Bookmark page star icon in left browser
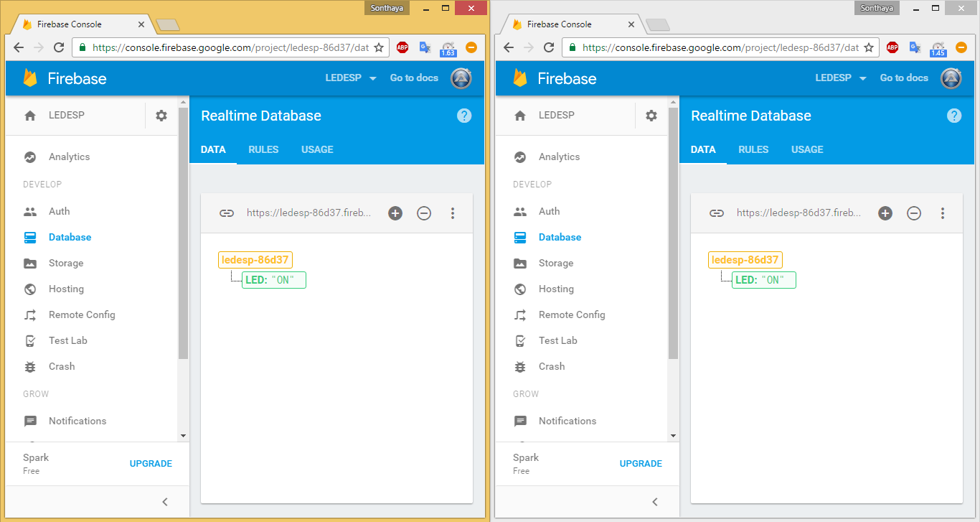 click(379, 47)
